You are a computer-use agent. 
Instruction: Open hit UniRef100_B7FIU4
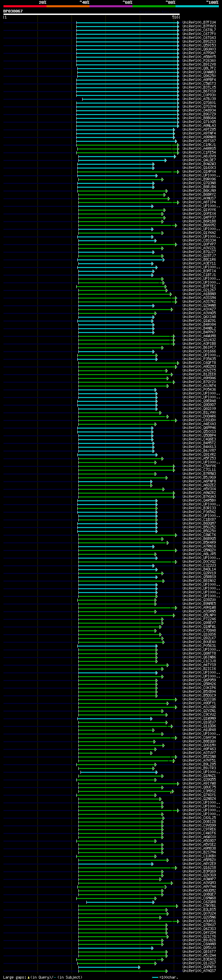point(199,23)
